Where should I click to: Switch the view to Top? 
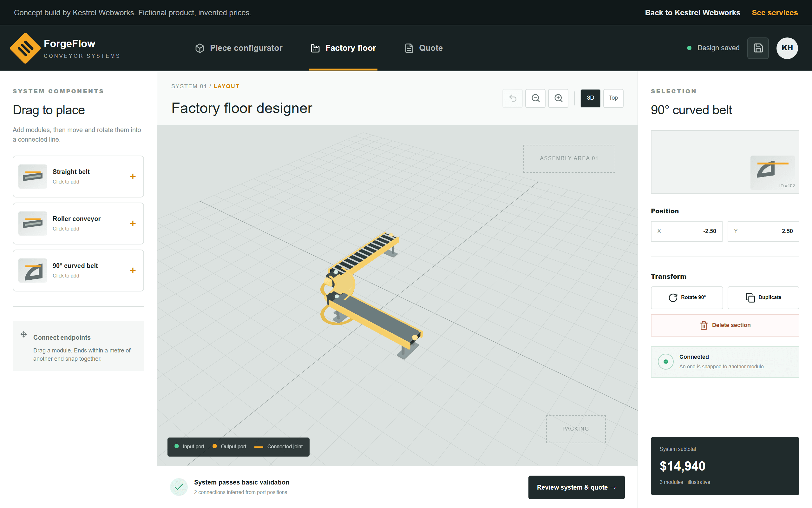click(613, 98)
